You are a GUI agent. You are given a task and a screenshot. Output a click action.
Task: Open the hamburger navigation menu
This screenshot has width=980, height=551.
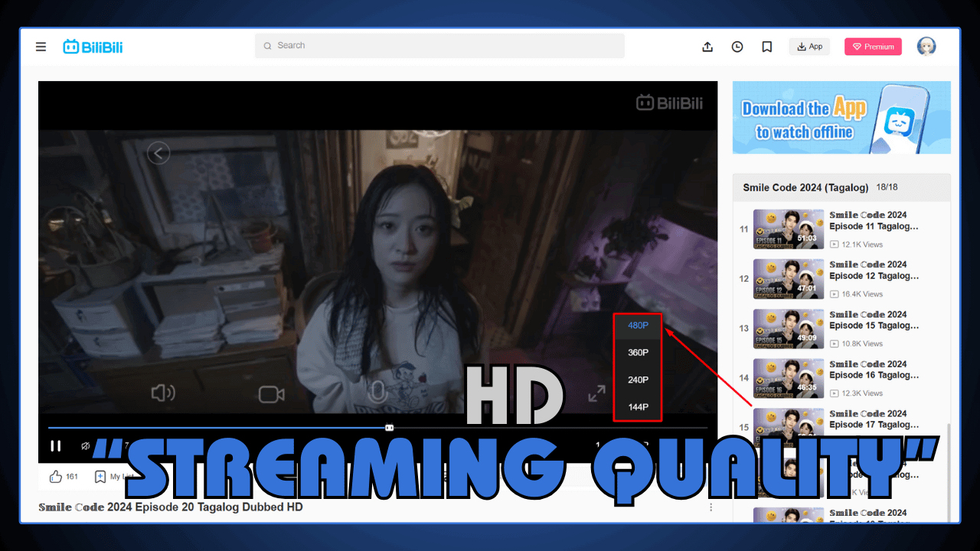(41, 47)
